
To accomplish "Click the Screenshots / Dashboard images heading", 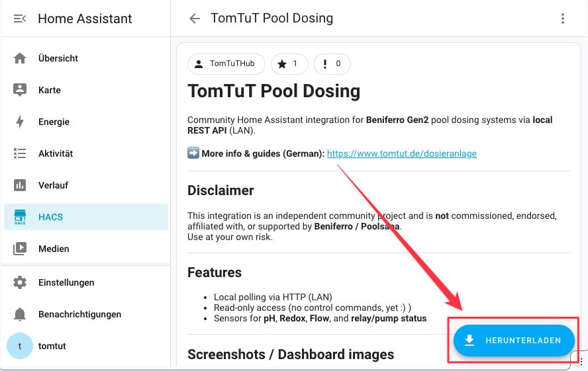I will click(x=291, y=354).
